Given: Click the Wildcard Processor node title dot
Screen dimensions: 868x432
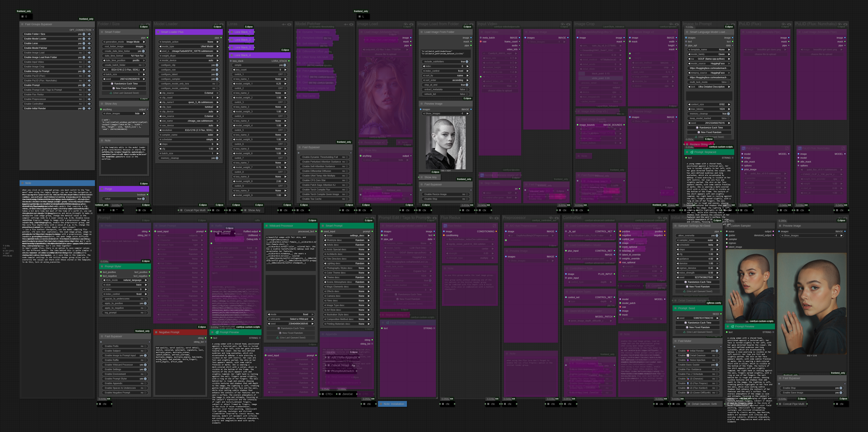Looking at the screenshot, I should click(267, 226).
